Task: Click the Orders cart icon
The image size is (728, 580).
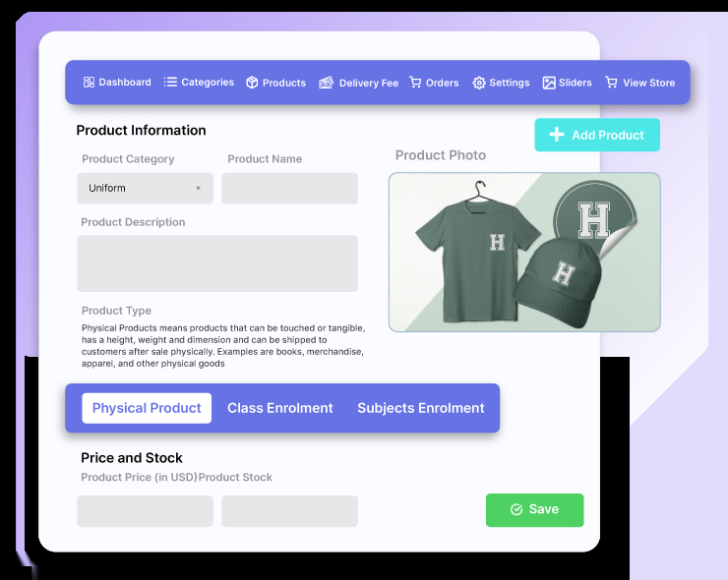Action: coord(415,83)
